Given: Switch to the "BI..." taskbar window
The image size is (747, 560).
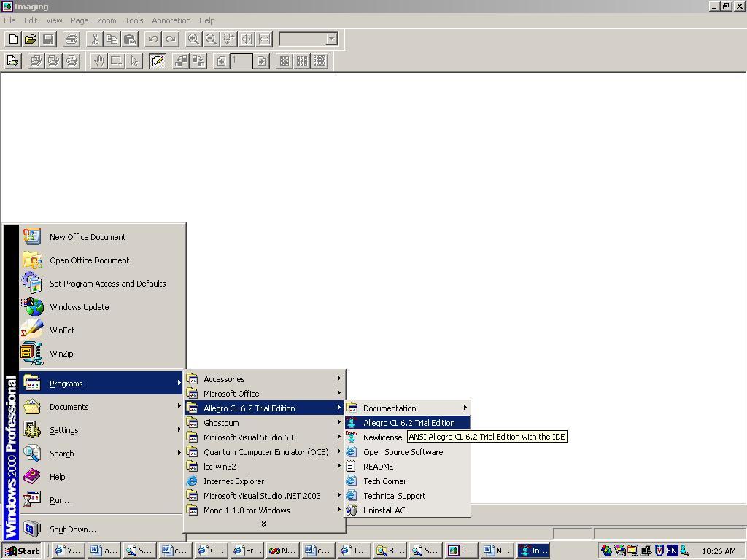Looking at the screenshot, I should click(x=390, y=551).
